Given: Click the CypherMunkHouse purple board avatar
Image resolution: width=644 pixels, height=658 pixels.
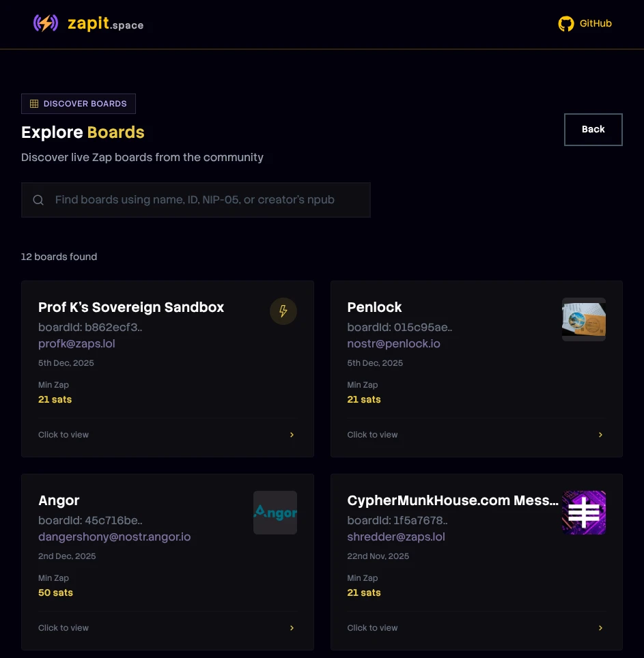Looking at the screenshot, I should tap(584, 513).
